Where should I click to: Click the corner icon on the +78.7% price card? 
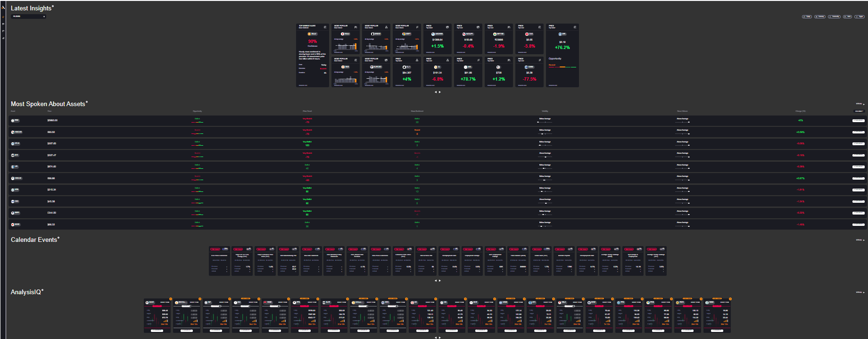click(x=478, y=60)
